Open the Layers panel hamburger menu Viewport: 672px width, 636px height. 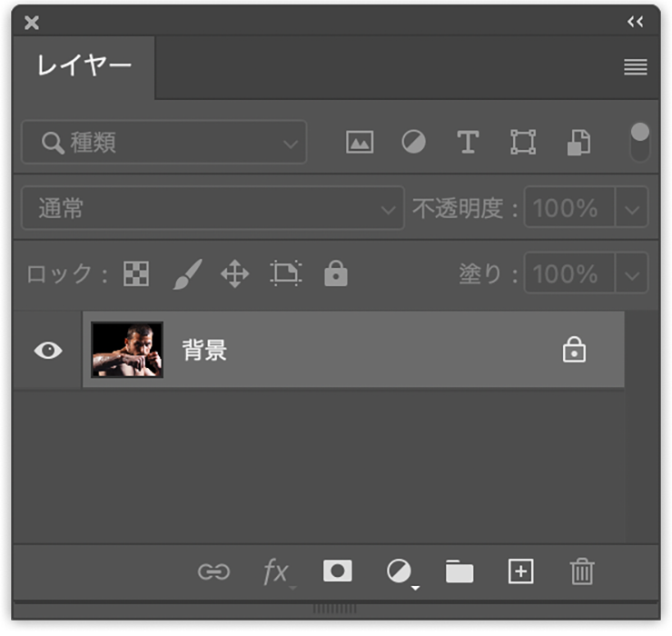click(636, 67)
